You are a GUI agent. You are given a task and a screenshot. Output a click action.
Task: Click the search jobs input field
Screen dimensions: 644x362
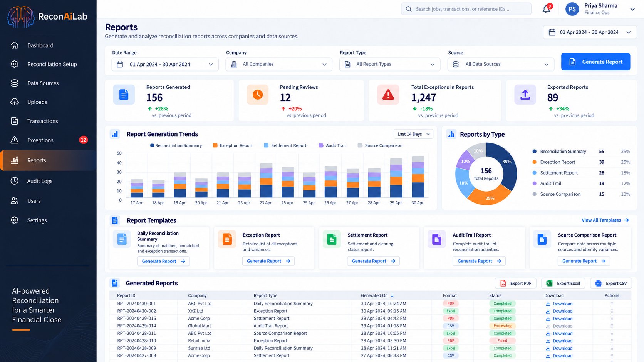[x=466, y=9]
